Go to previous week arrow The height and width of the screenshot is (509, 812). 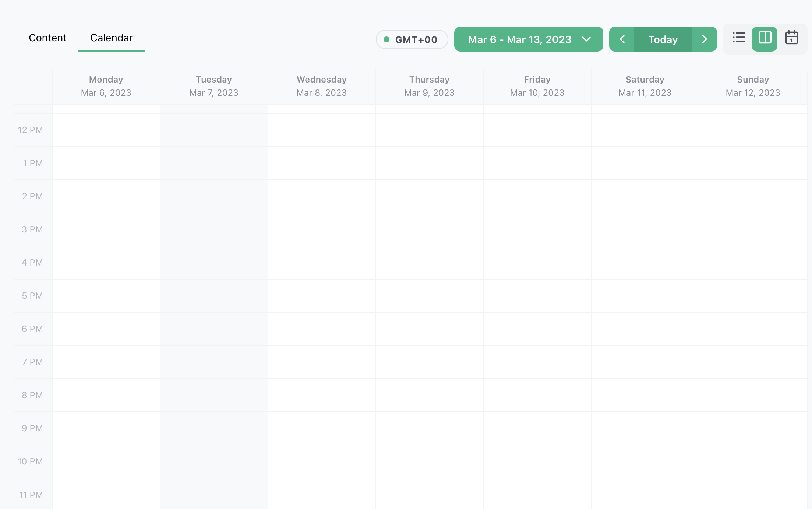pos(622,39)
